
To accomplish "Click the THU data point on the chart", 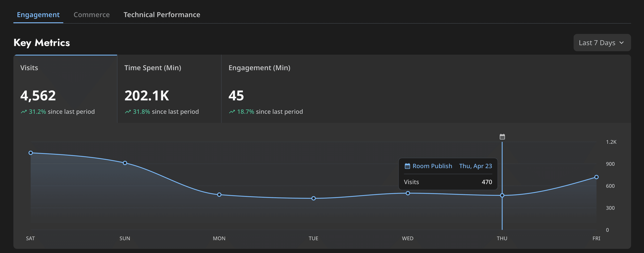I will [502, 196].
